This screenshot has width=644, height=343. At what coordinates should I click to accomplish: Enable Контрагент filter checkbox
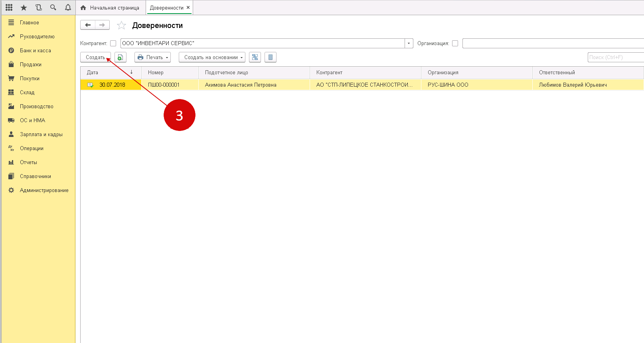(x=113, y=44)
